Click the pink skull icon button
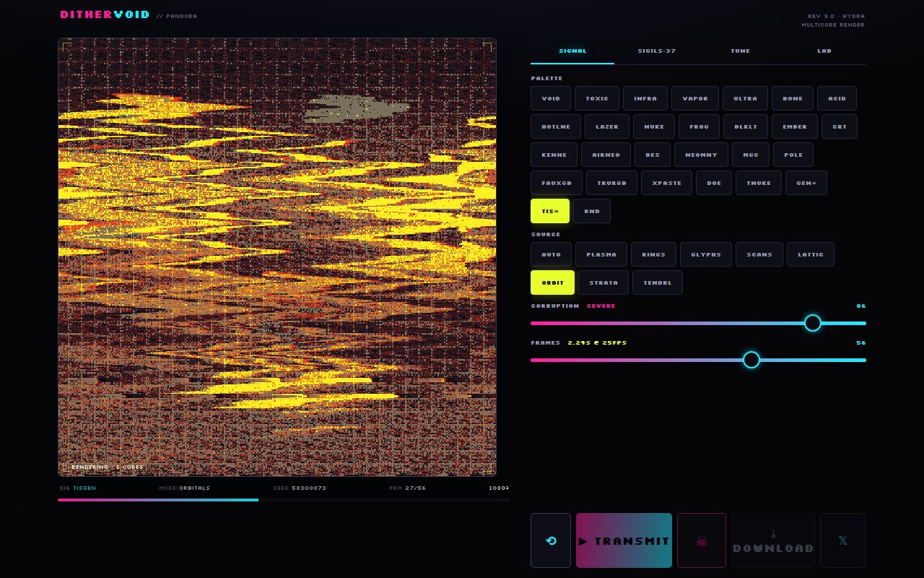The height and width of the screenshot is (578, 924). tap(702, 540)
